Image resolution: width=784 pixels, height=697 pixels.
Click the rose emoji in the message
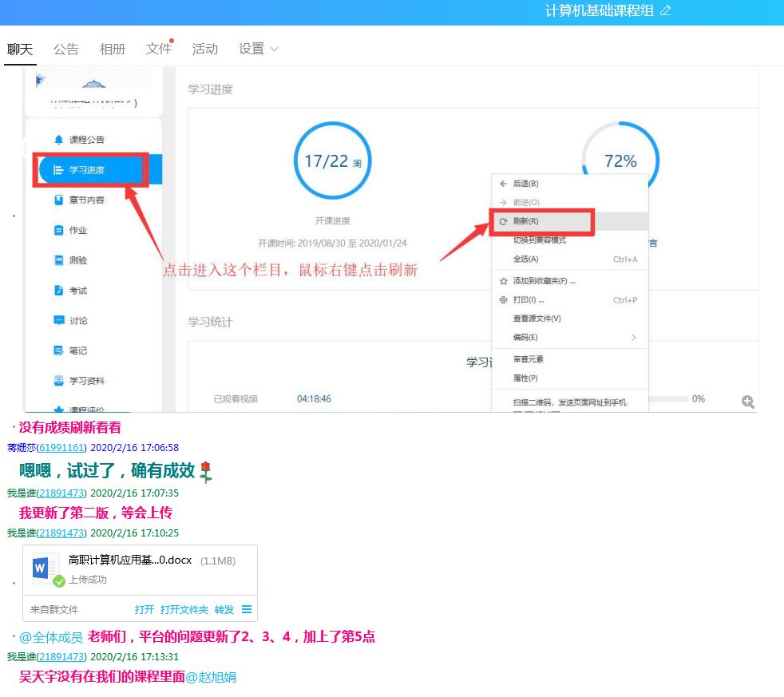206,472
